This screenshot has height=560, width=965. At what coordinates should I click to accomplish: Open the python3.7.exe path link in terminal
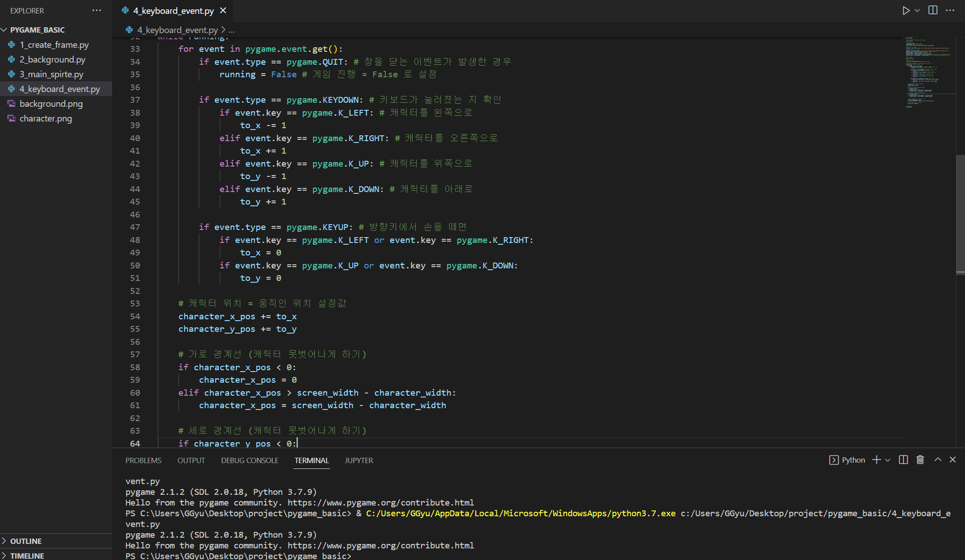[x=520, y=513]
